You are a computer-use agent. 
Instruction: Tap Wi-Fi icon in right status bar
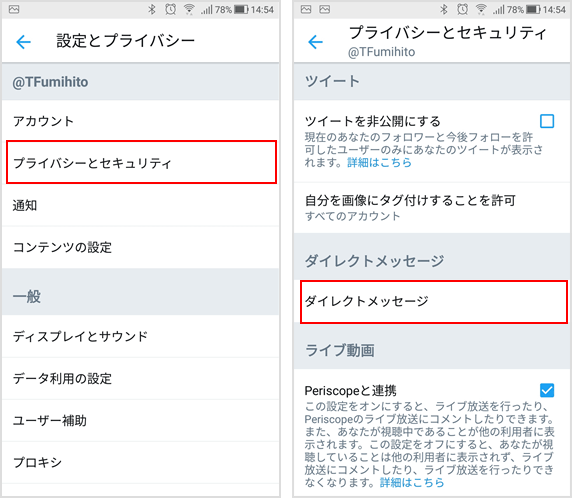[481, 9]
